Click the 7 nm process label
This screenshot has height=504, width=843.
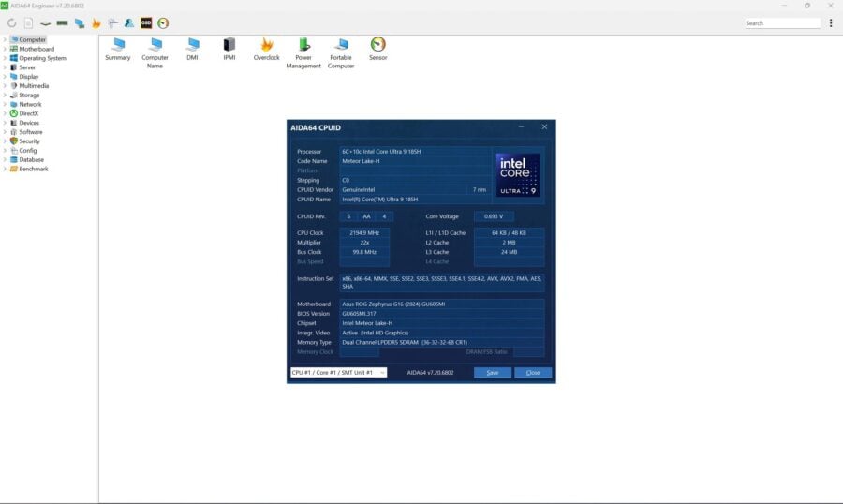click(480, 190)
